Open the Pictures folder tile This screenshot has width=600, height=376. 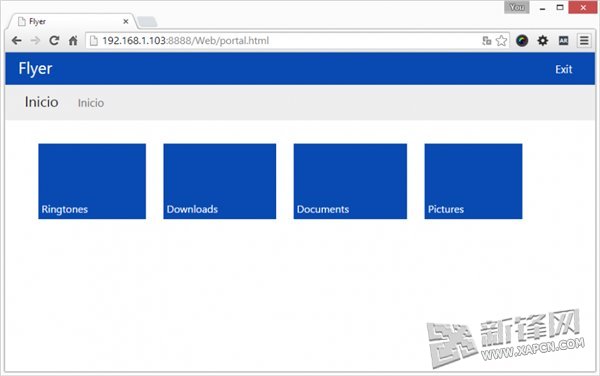(473, 181)
